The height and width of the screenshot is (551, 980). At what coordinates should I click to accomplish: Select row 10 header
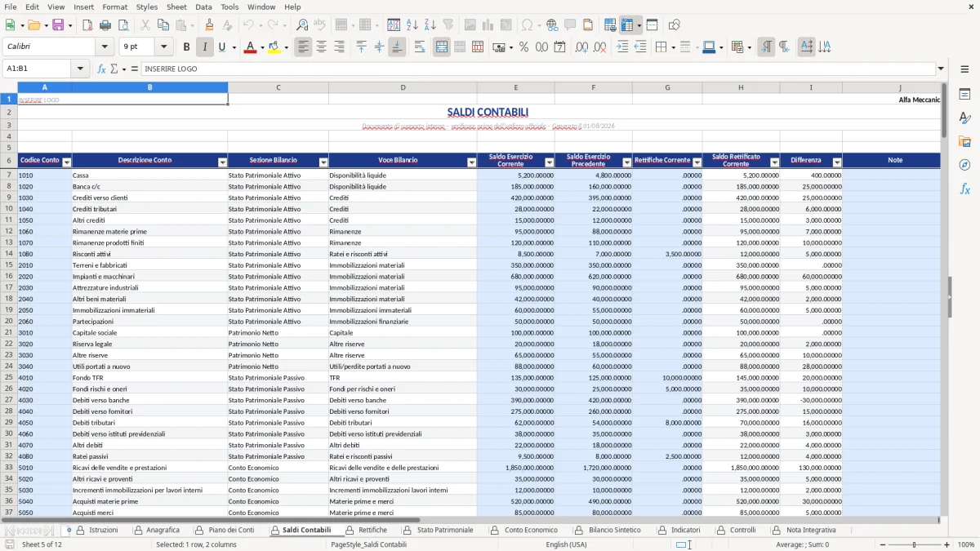point(9,209)
